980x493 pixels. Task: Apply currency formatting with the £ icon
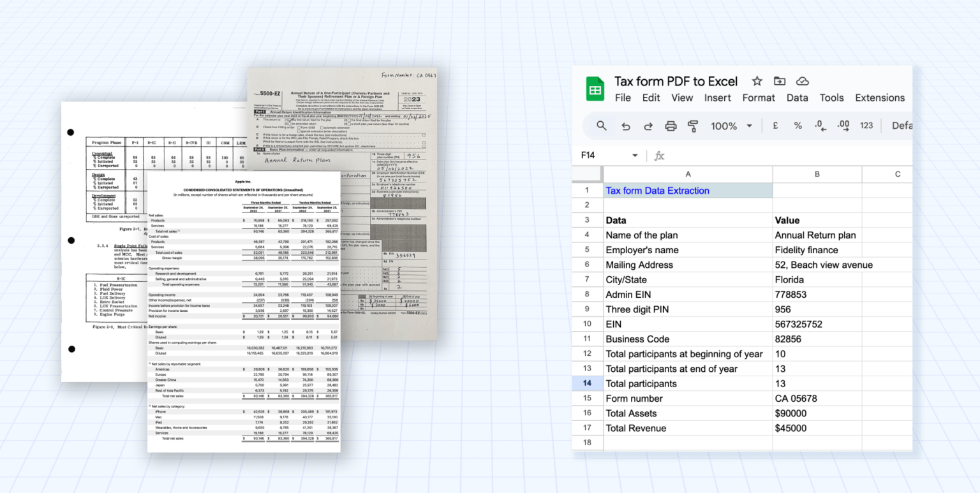point(775,126)
